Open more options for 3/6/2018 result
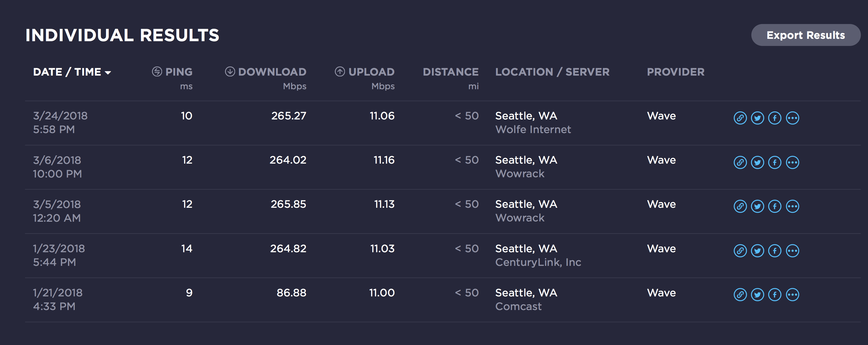Screen dimensions: 868x345 (792, 162)
